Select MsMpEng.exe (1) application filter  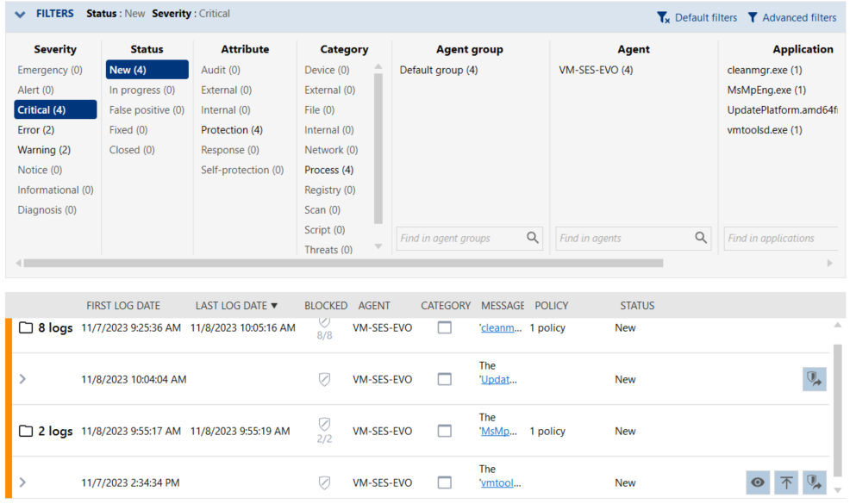click(766, 90)
